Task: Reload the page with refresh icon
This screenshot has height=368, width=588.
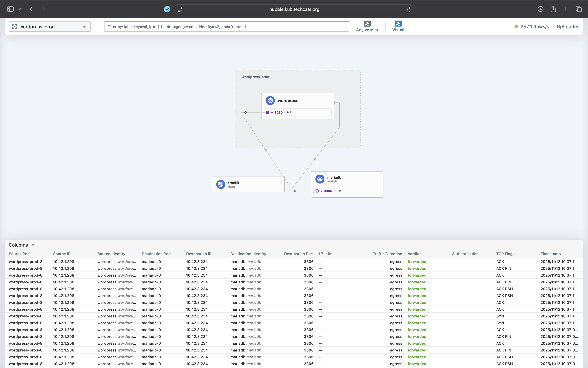Action: coord(409,9)
